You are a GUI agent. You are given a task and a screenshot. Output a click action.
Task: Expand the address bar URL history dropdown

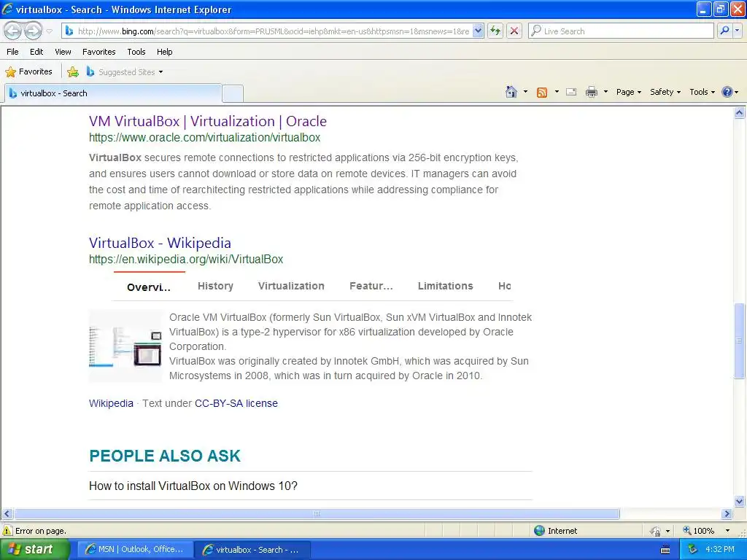tap(479, 31)
